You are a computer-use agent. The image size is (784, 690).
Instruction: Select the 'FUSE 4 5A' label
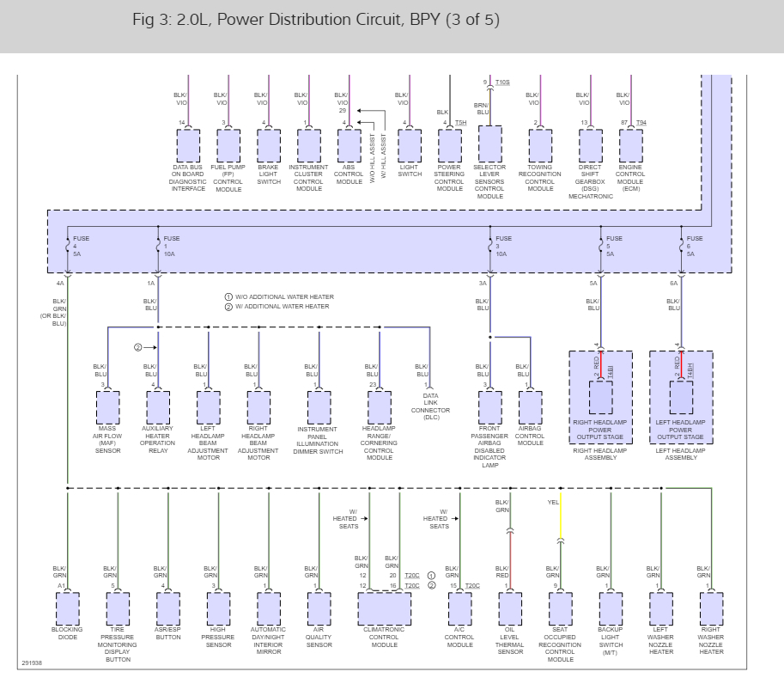[x=81, y=246]
